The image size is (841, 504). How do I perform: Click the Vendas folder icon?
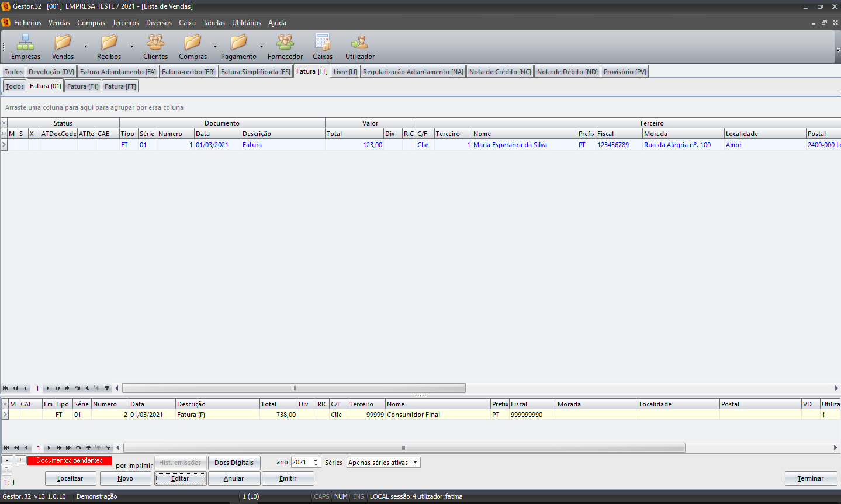click(63, 43)
